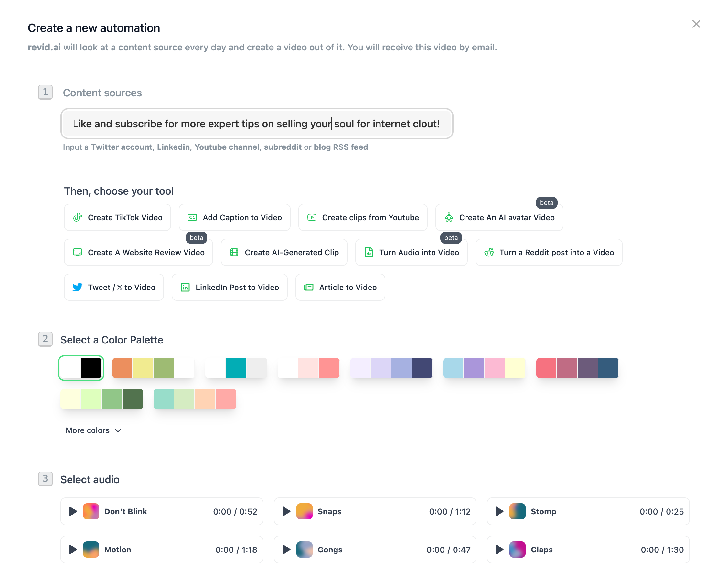
Task: Close the Create a new automation dialog
Action: pos(696,24)
